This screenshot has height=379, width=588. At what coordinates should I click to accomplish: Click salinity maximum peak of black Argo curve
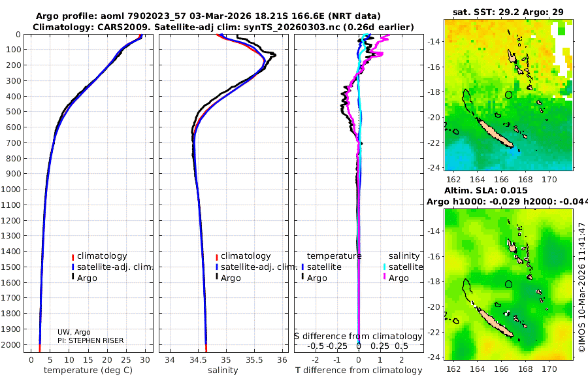[x=275, y=55]
